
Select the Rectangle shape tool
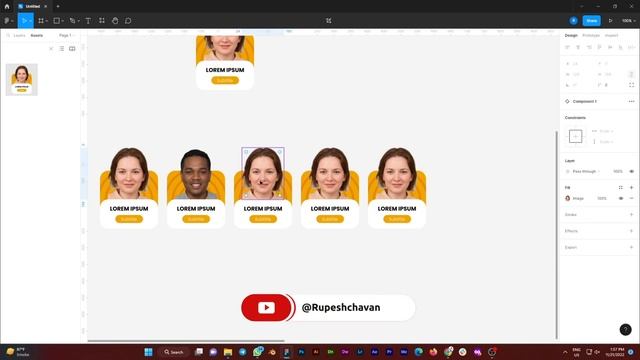(x=57, y=20)
